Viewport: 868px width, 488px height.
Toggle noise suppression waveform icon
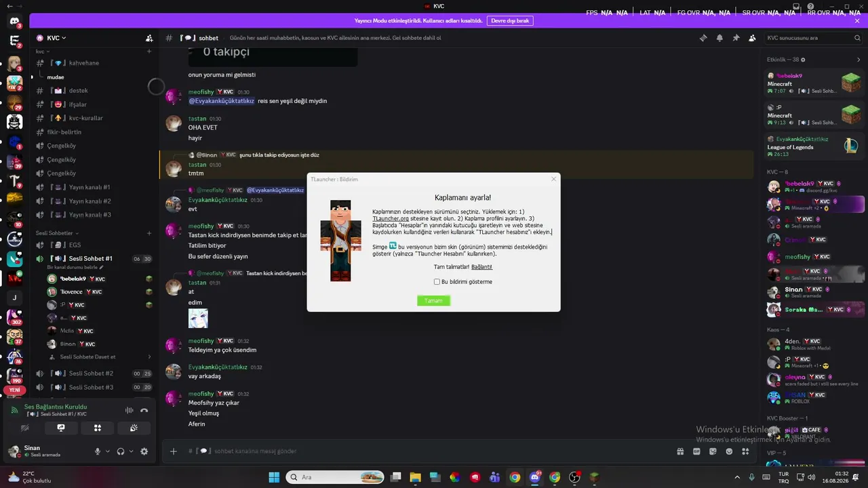click(x=129, y=410)
